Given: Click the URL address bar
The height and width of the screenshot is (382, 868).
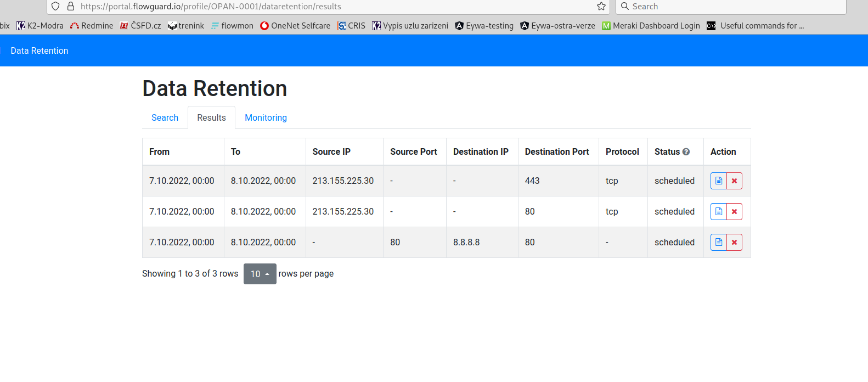Looking at the screenshot, I should (329, 7).
